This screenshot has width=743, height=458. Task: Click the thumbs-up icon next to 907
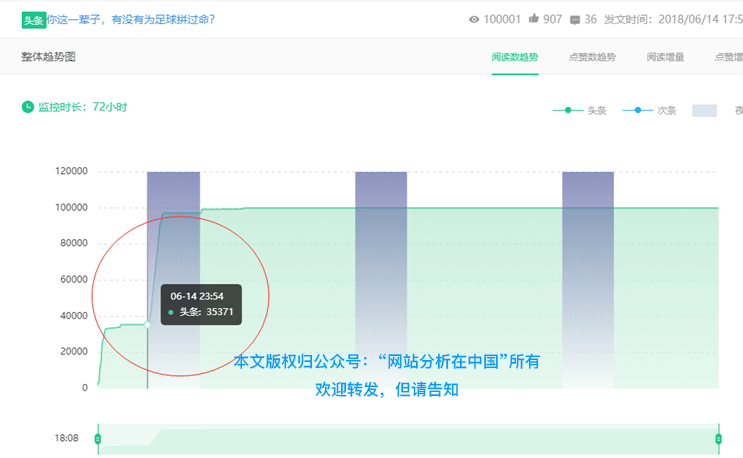click(x=533, y=19)
